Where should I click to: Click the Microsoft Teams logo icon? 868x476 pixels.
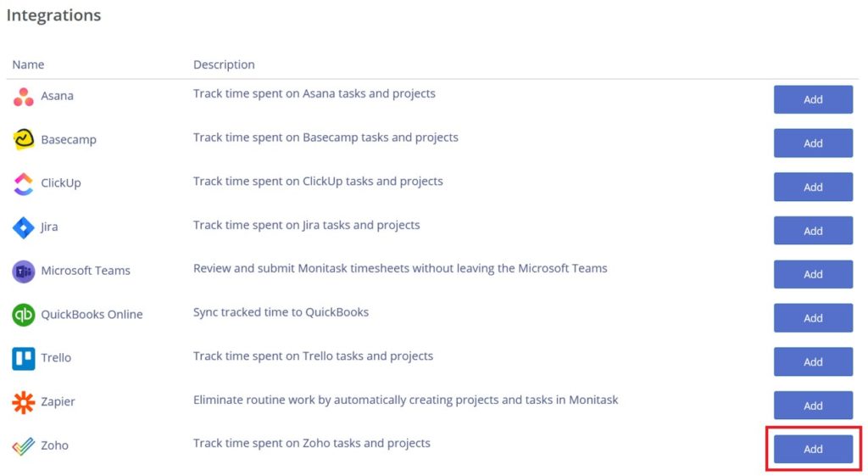tap(24, 272)
